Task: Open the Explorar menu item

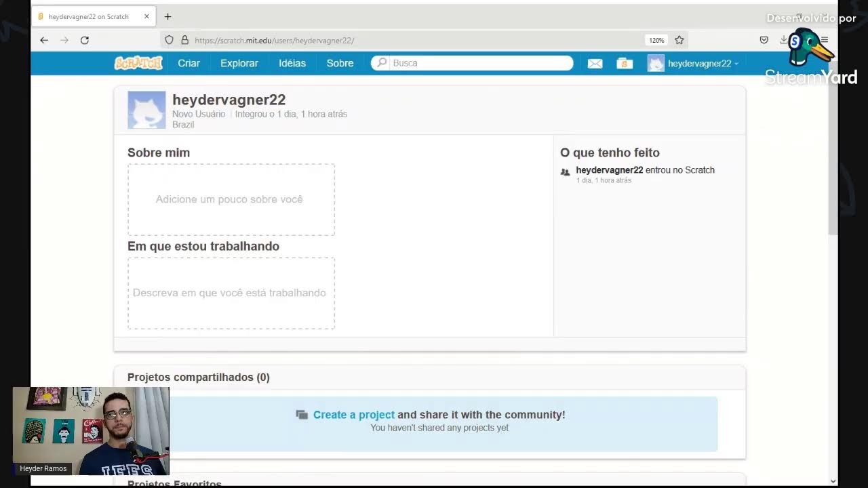Action: point(239,63)
